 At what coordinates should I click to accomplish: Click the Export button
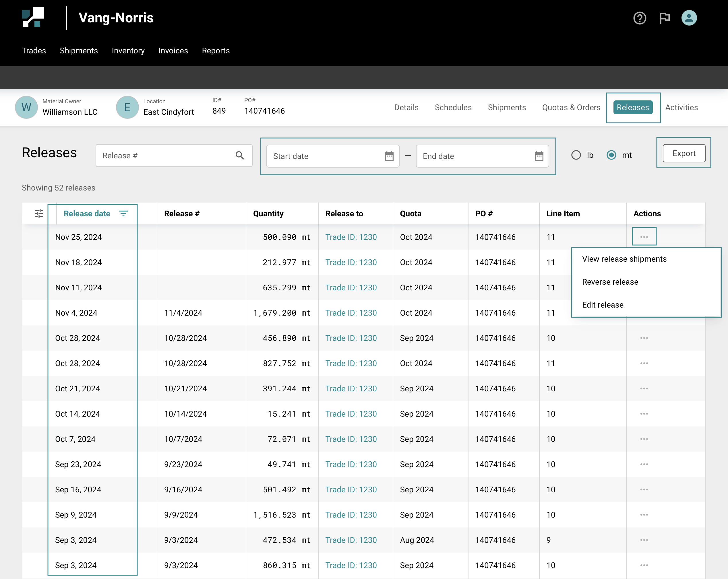[684, 154]
